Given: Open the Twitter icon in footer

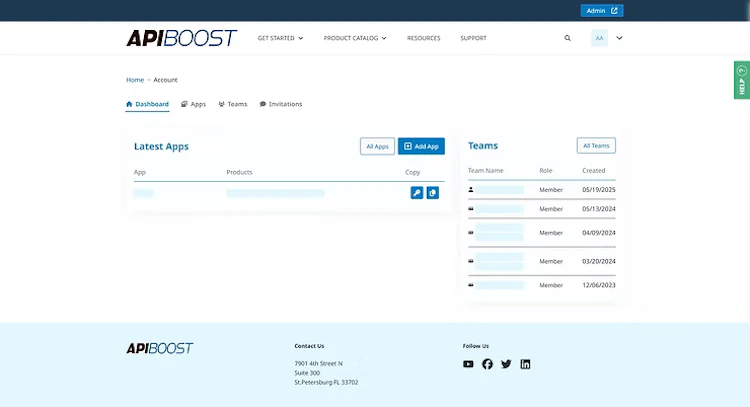Looking at the screenshot, I should 506,364.
